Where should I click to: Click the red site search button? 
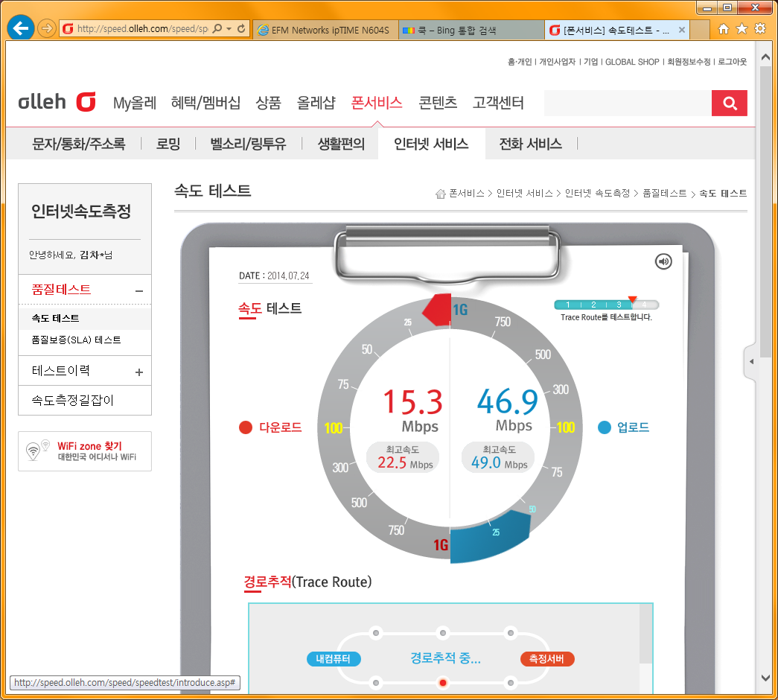[x=730, y=104]
